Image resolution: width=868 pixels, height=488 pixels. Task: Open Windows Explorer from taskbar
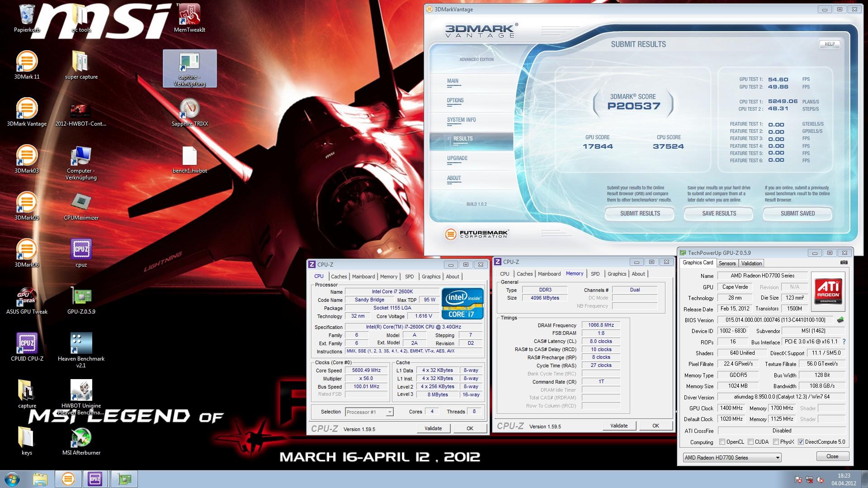click(x=40, y=479)
